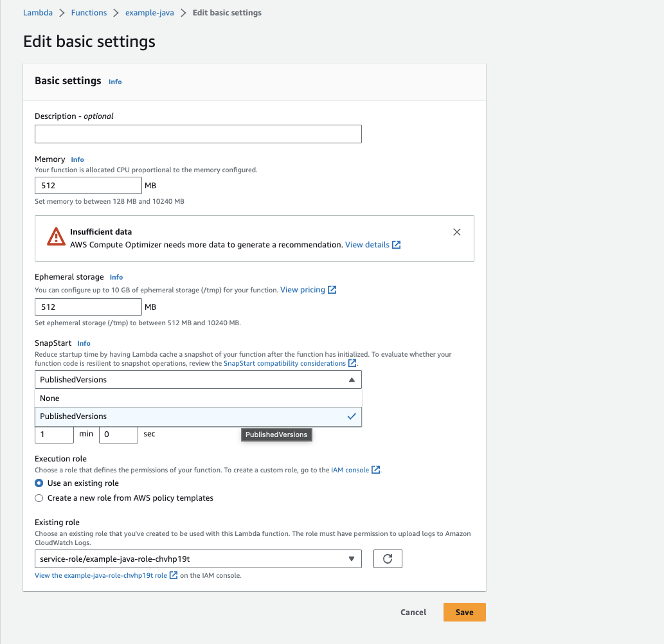This screenshot has height=644, width=664.
Task: Click the orange Save button
Action: [x=464, y=613]
